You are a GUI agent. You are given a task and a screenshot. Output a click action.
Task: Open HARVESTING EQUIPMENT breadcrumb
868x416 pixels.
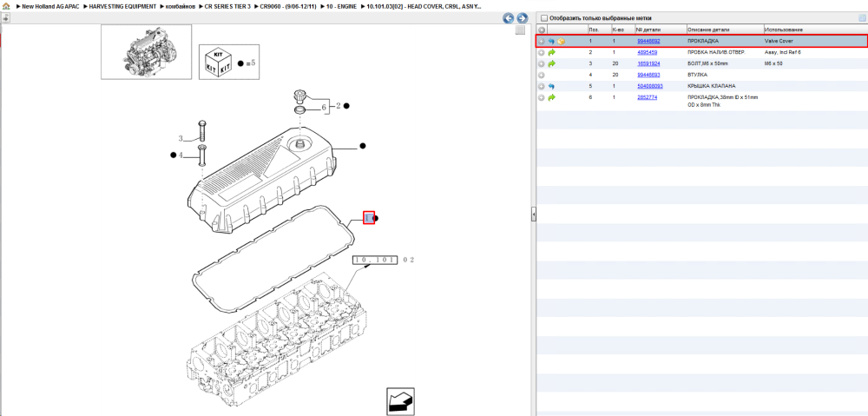pos(123,6)
